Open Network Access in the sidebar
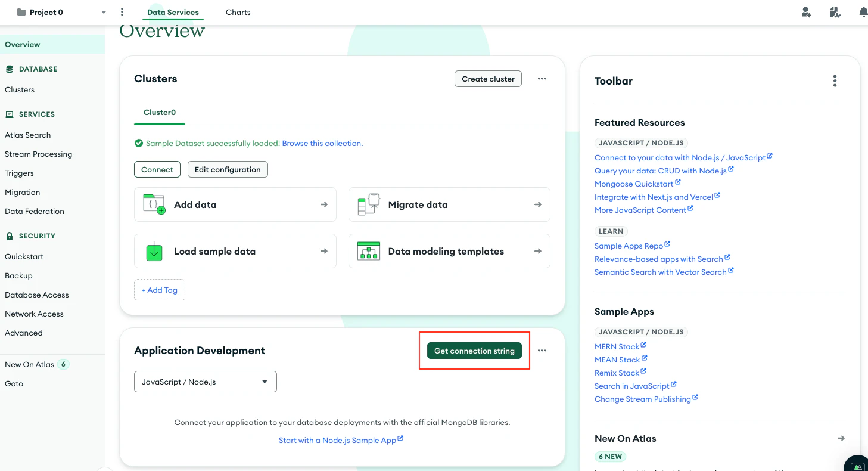Viewport: 868px width, 471px height. pos(35,314)
